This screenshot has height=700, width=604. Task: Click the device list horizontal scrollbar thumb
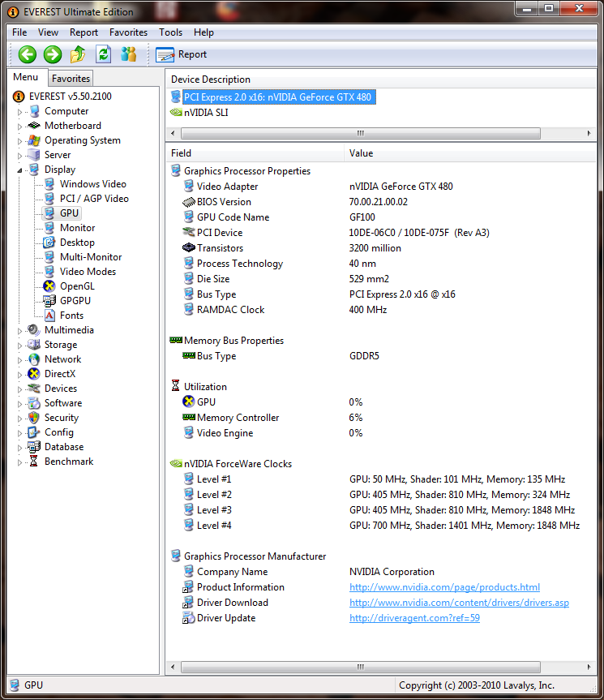(x=361, y=133)
